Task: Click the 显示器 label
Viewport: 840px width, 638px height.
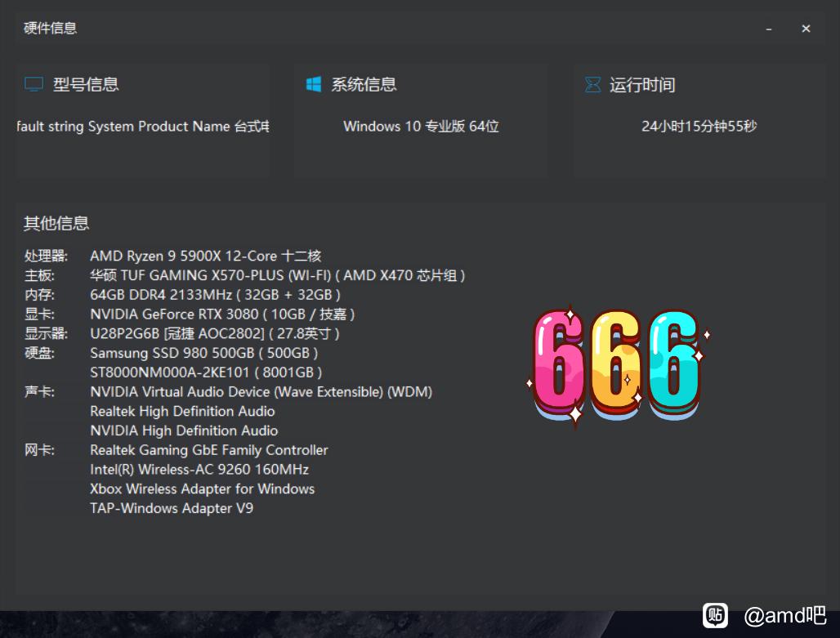Action: click(46, 334)
